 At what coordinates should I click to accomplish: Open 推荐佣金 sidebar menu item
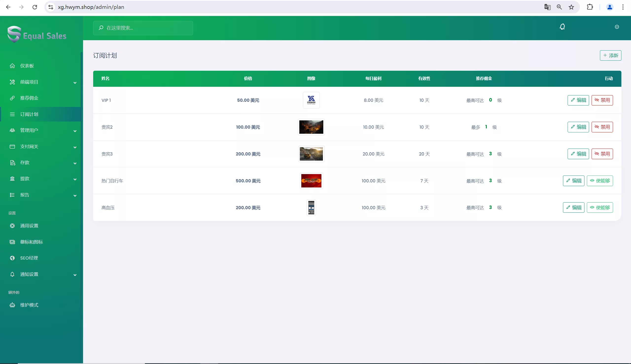[29, 98]
